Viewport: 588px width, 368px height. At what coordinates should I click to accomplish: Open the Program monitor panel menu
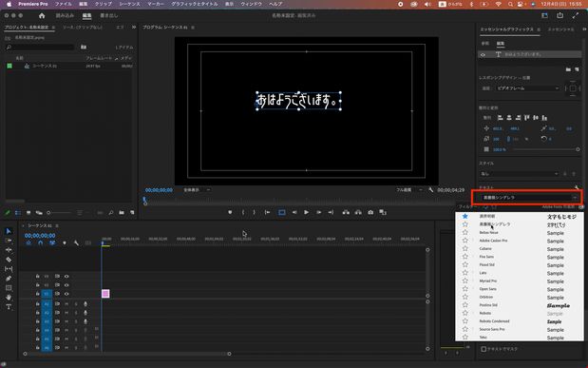tap(193, 28)
